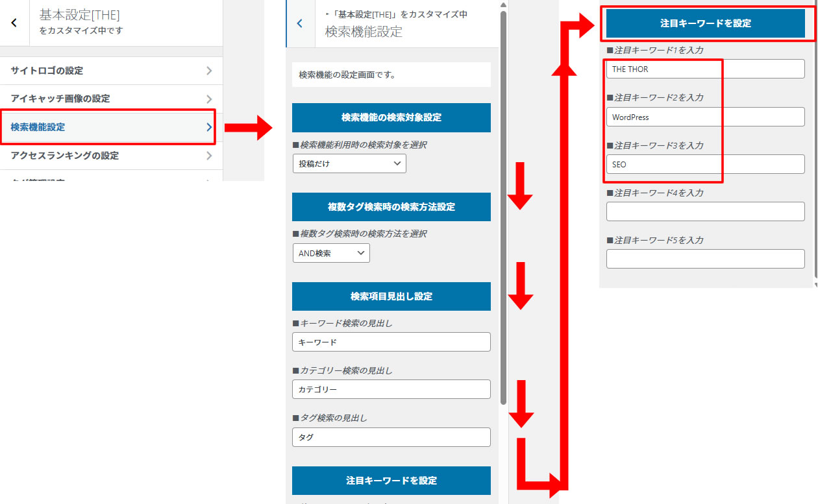This screenshot has width=818, height=504.
Task: Click the 注目キーワードを設定 section header
Action: (704, 23)
